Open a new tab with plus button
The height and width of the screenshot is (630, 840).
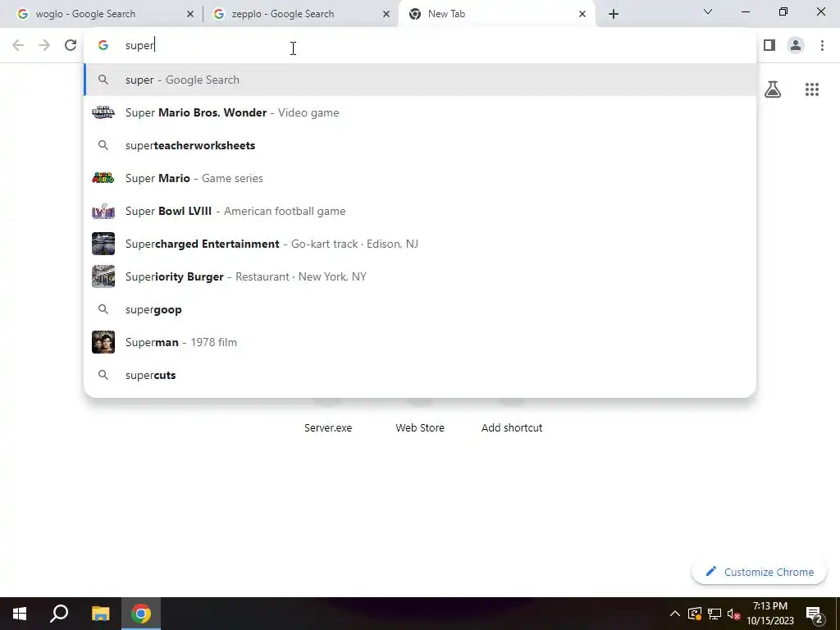click(614, 15)
